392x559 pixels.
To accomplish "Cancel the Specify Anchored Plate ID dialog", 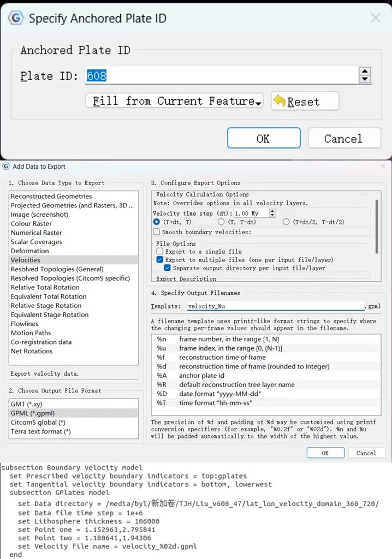I will point(344,138).
